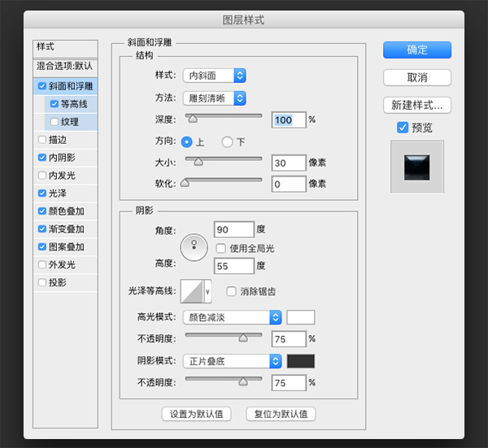Image resolution: width=488 pixels, height=448 pixels.
Task: Click the angle dial light direction control
Action: (195, 247)
